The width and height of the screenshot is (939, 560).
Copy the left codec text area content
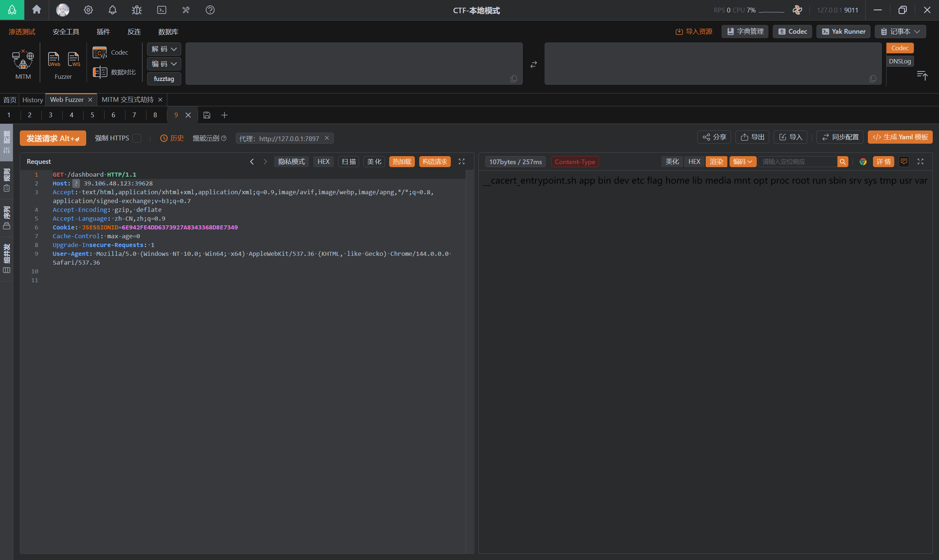[x=514, y=78]
